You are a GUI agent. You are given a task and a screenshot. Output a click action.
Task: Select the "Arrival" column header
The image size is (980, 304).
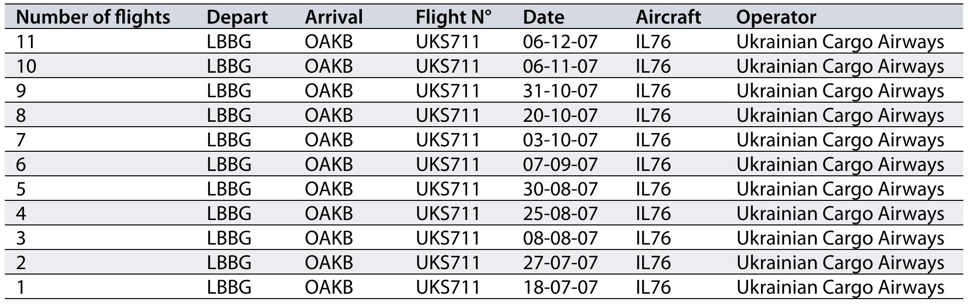coord(333,17)
